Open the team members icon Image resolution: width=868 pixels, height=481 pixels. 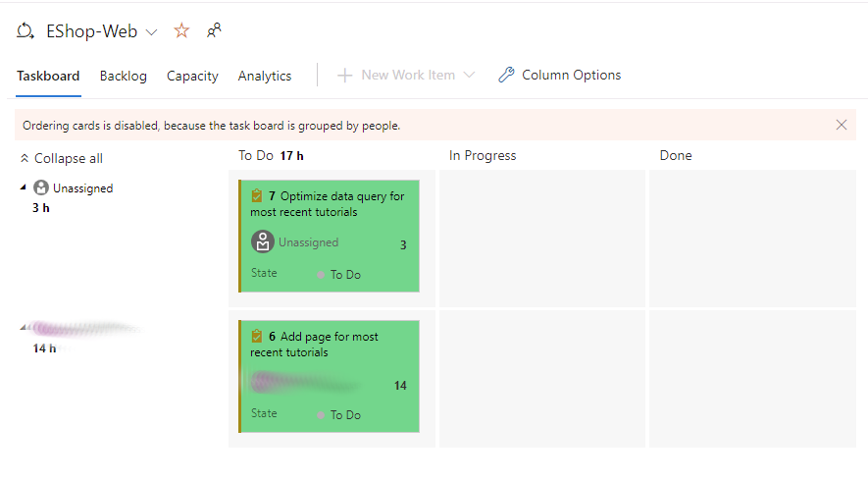(214, 31)
